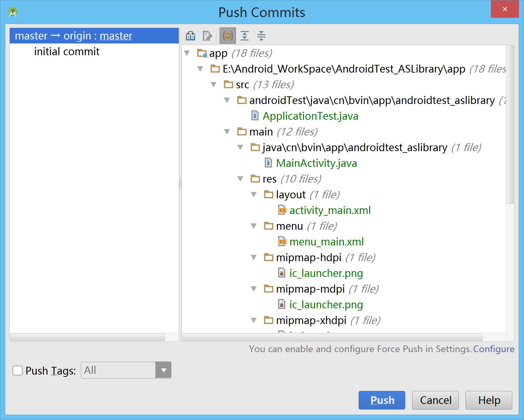524x420 pixels.
Task: Select activity_main.xml in the file tree
Action: (x=330, y=210)
